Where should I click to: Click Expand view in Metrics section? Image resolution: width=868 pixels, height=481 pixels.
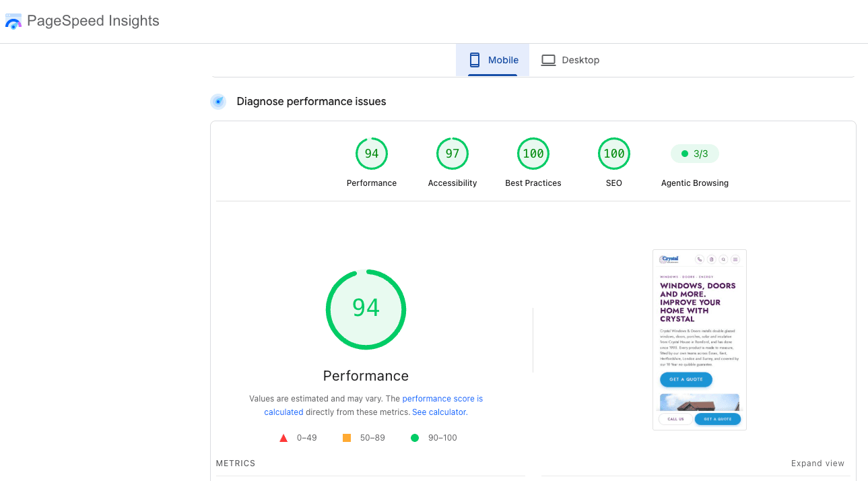click(817, 463)
